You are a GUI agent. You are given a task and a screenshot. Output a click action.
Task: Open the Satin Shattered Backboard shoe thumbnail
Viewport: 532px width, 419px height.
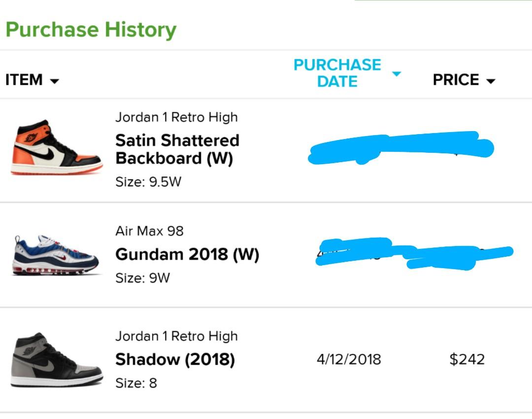(56, 148)
